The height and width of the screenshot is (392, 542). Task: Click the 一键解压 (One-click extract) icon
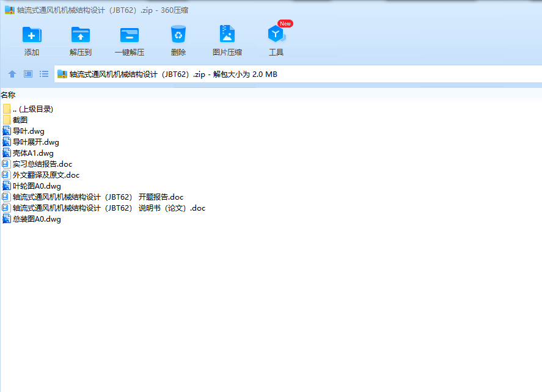pyautogui.click(x=130, y=35)
